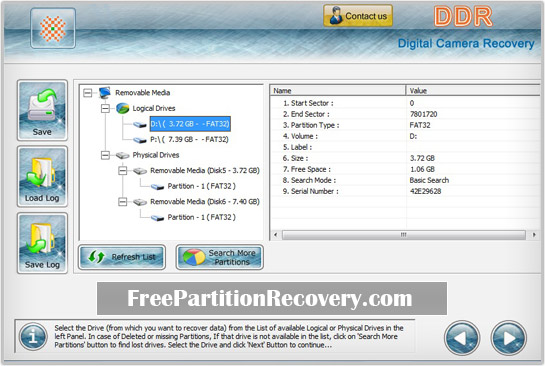Click the Physical Drives tree label
Viewport: 545px width, 366px height.
coord(156,155)
